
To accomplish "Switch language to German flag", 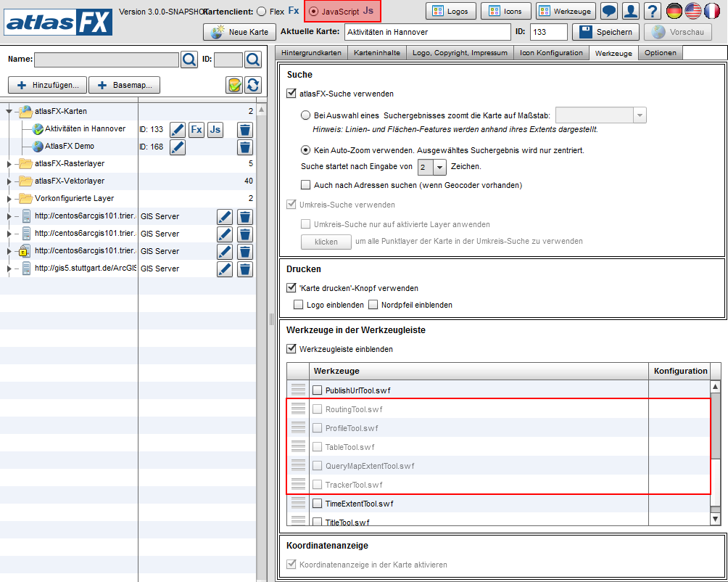I will (x=674, y=11).
